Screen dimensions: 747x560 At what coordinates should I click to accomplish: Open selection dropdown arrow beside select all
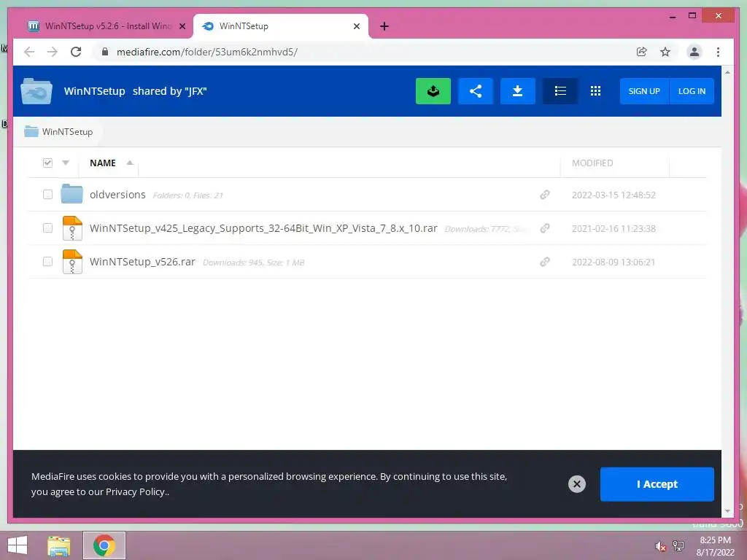(66, 163)
